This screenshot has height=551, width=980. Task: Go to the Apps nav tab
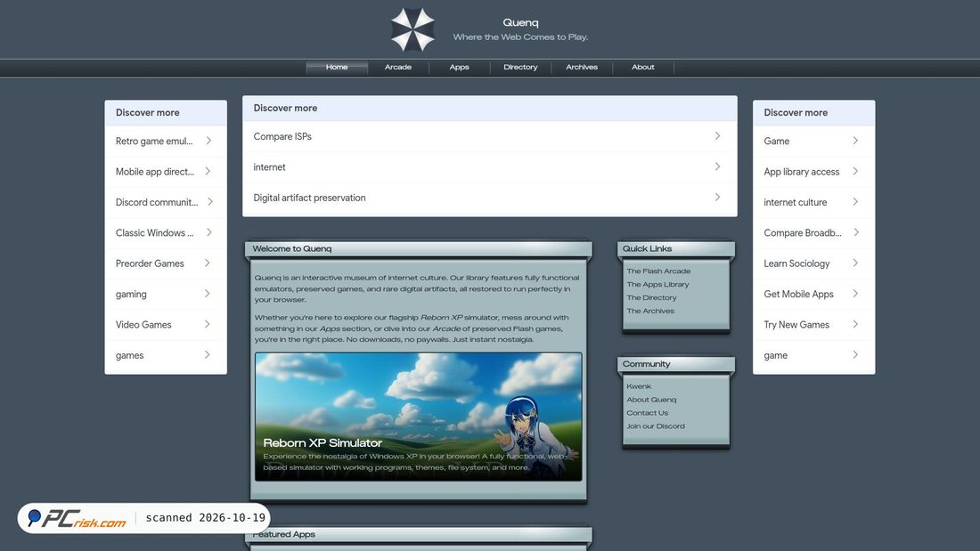click(460, 68)
